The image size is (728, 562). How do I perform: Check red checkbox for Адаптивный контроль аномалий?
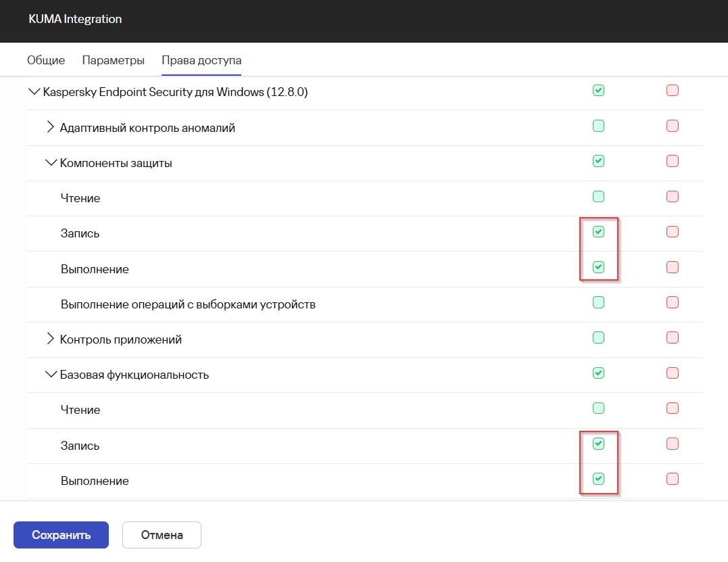(673, 126)
